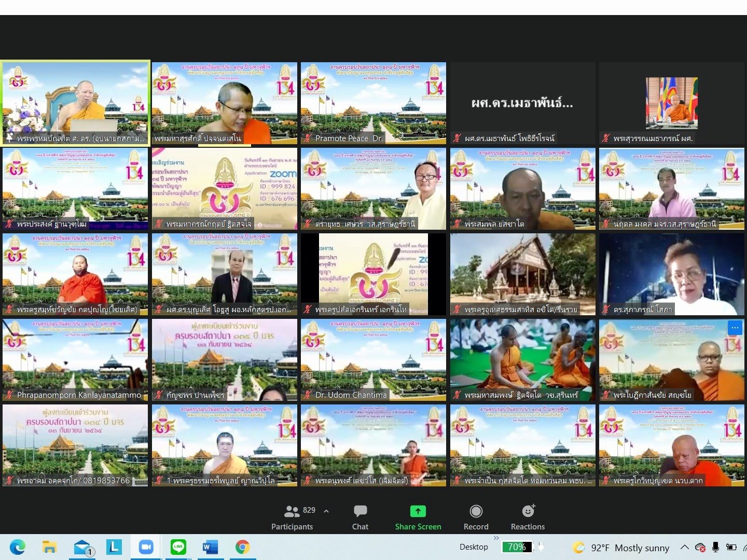Select the highlighted active speaker พระพรหมบัณฑิต tile
This screenshot has height=560, width=747.
[x=75, y=103]
